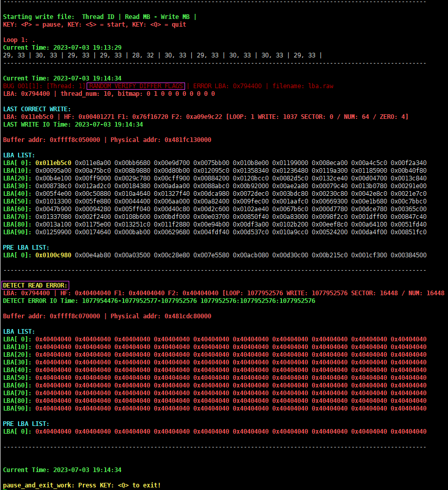Viewport: 448px width, 490px height.
Task: Click the 'KEY: <P> = pause' hint
Action: (32, 25)
